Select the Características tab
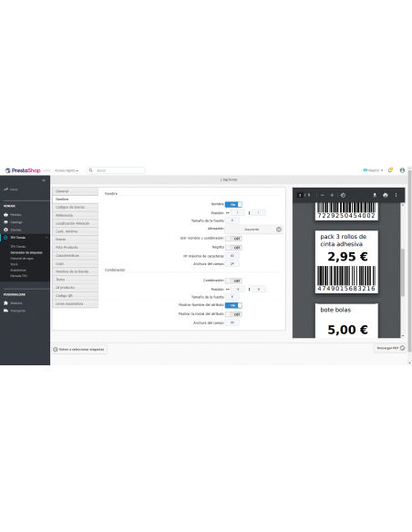 click(x=75, y=255)
